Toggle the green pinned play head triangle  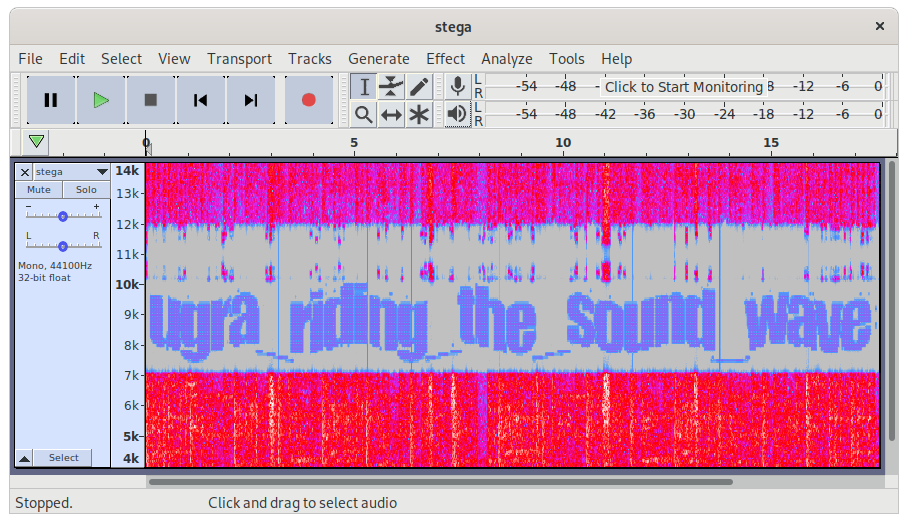click(x=36, y=142)
